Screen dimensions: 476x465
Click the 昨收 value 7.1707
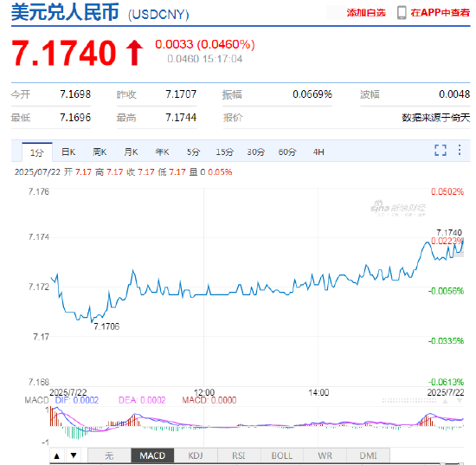(181, 94)
